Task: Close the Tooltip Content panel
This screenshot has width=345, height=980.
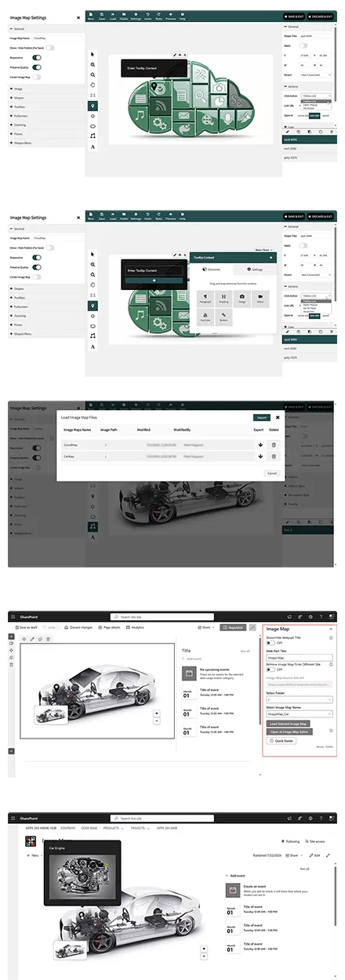Action: pos(272,256)
